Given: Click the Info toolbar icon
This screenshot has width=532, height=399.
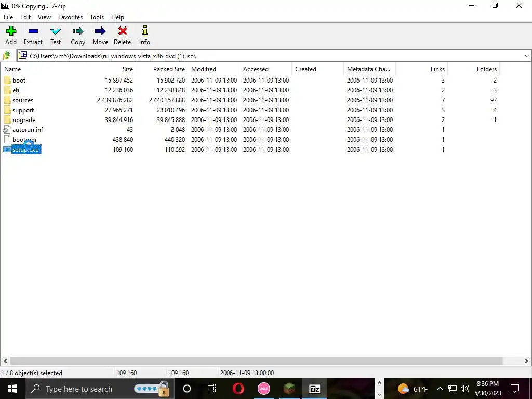Looking at the screenshot, I should [x=145, y=31].
